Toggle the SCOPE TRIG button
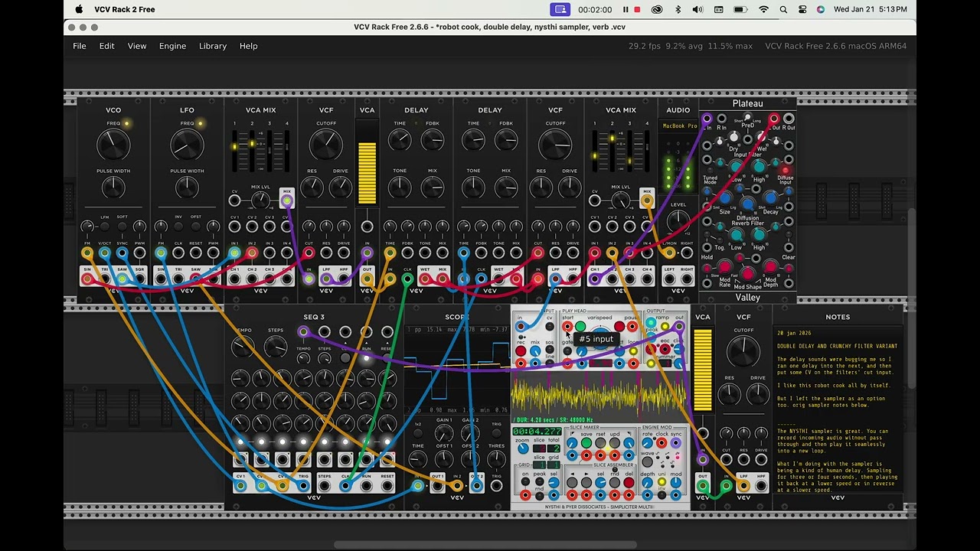 pyautogui.click(x=497, y=433)
